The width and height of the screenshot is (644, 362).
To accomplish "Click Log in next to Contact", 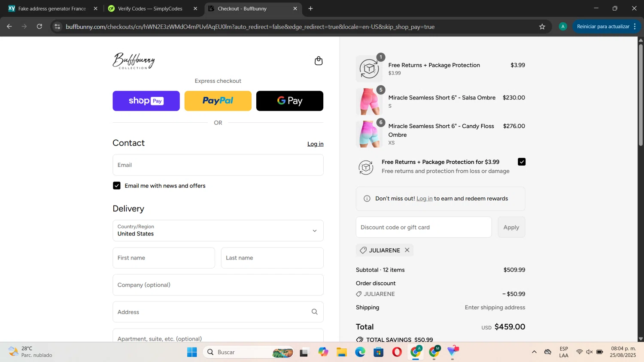I will tap(315, 144).
